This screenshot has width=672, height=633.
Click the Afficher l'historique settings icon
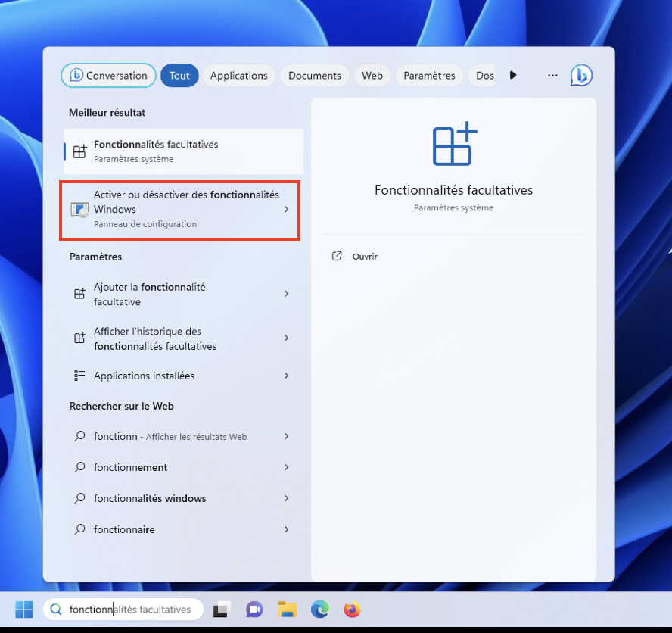[x=79, y=338]
